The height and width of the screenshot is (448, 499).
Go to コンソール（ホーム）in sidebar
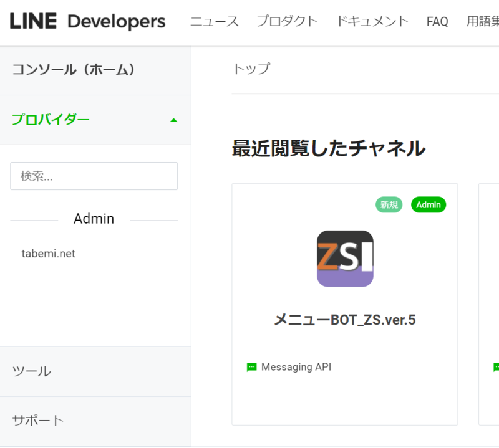[x=95, y=70]
